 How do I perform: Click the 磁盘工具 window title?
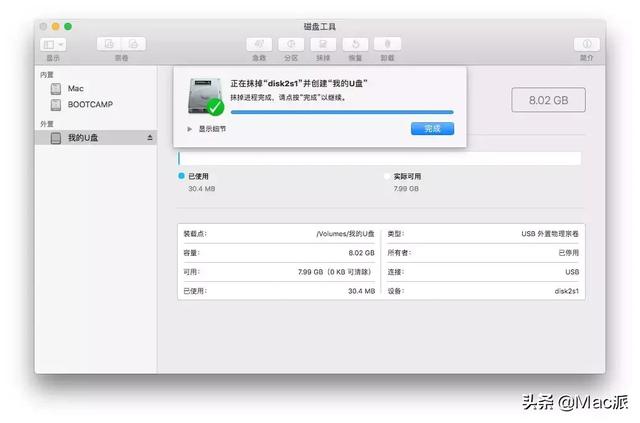point(320,27)
